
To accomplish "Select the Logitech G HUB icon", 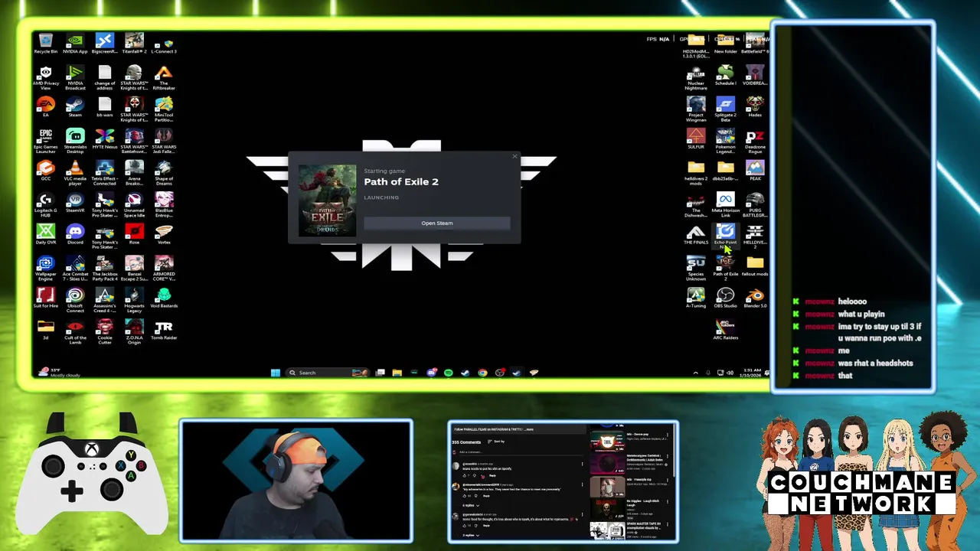I will click(46, 205).
